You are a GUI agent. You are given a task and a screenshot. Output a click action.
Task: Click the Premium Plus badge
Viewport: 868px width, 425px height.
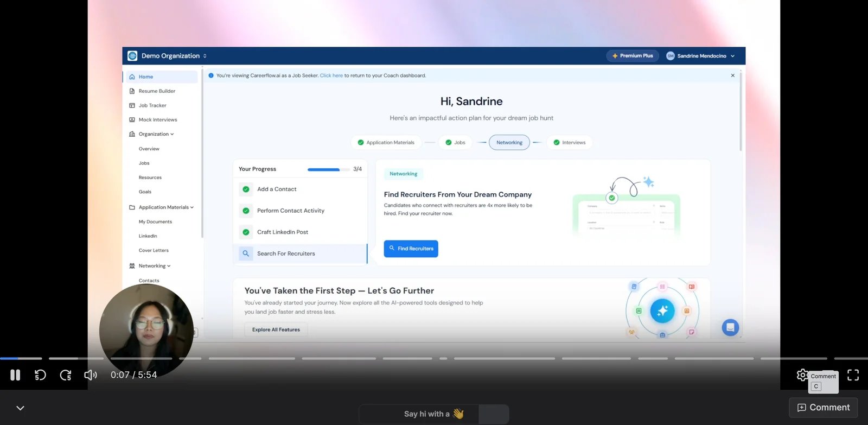point(633,56)
